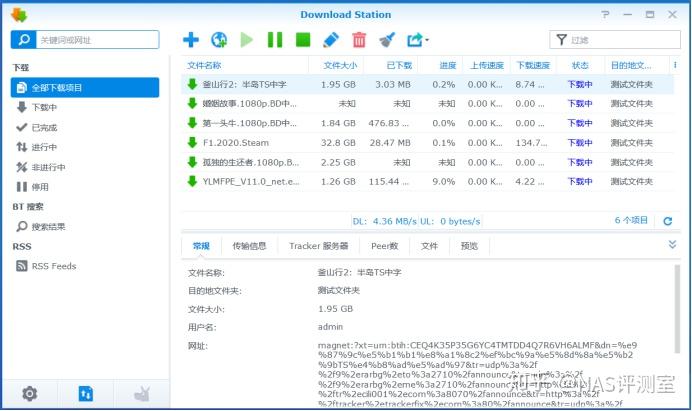
Task: Switch to the 预览 tab
Action: click(469, 246)
